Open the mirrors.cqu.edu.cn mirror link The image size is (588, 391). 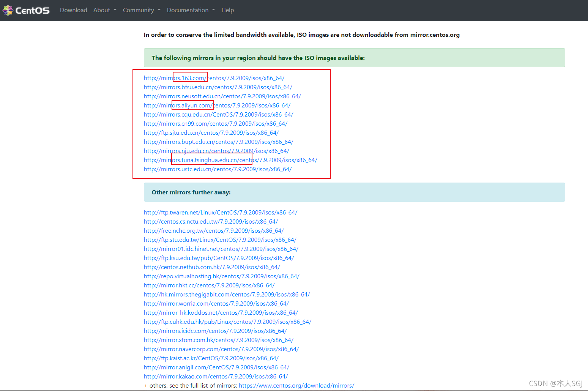point(219,115)
